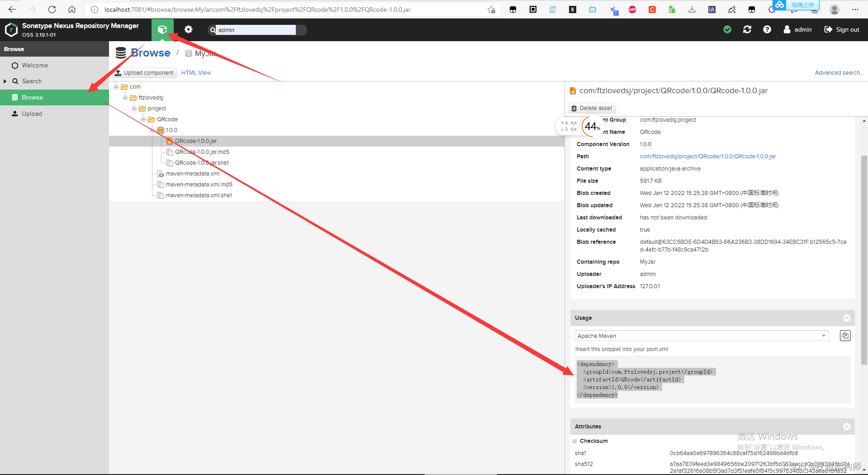Click the Blob reference value

(x=743, y=246)
